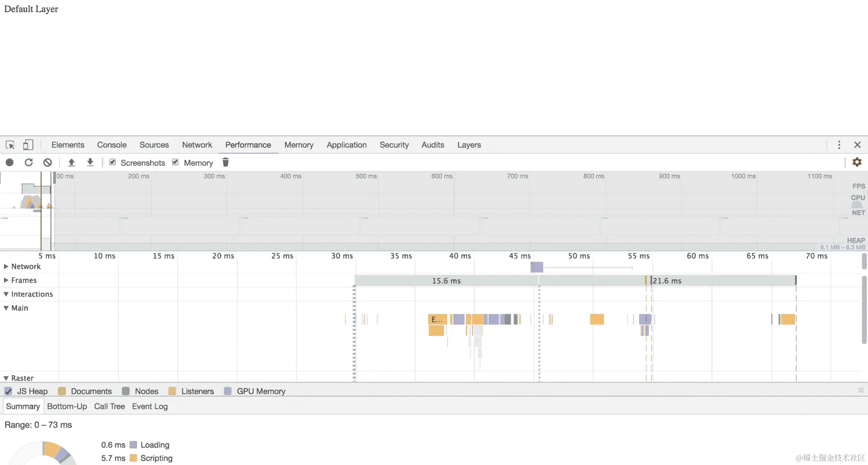
Task: Click the '6.1 MB – 6.3 MB' heap label
Action: click(x=842, y=247)
